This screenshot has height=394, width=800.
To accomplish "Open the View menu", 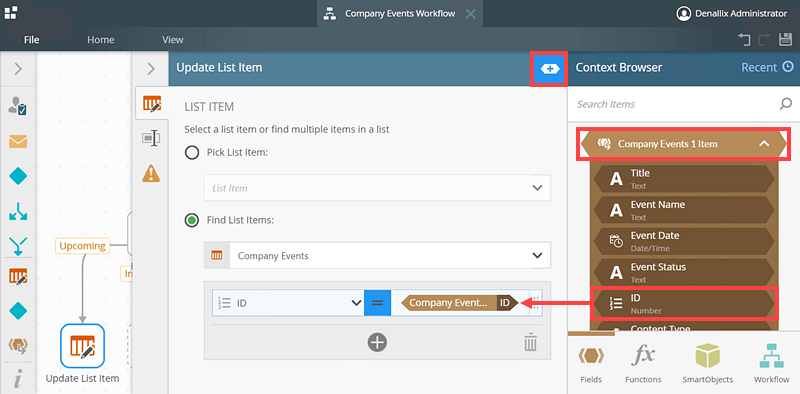I will point(173,40).
